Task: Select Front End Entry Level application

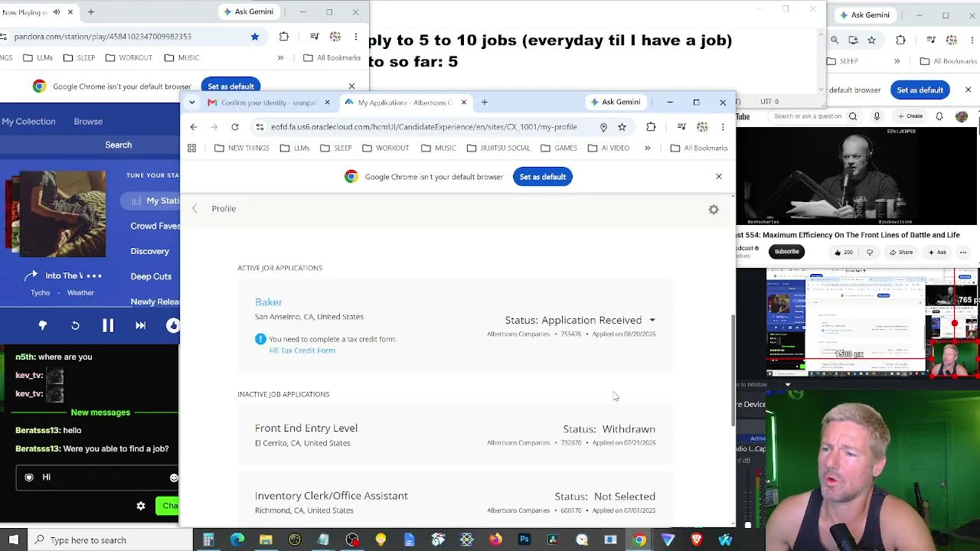Action: [x=306, y=429]
